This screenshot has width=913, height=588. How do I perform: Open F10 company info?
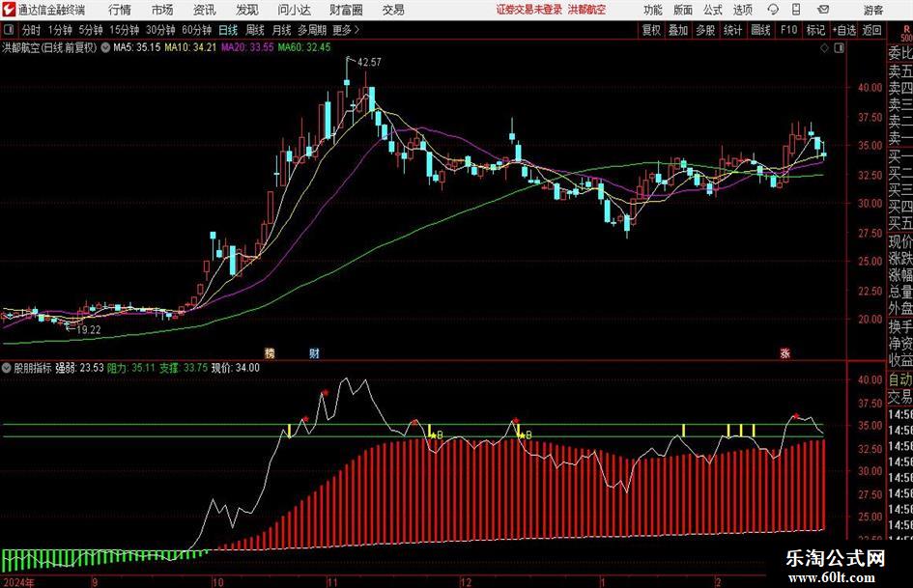789,30
